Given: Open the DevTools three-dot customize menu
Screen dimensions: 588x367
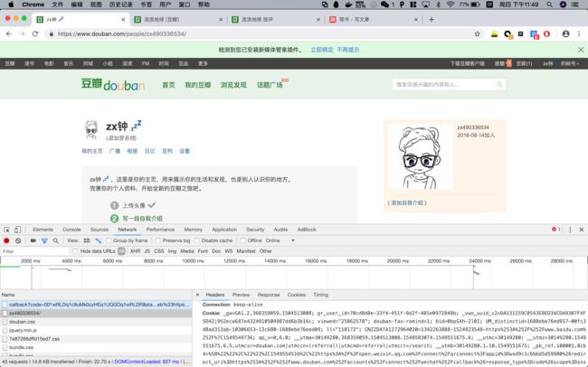Looking at the screenshot, I should pos(570,230).
